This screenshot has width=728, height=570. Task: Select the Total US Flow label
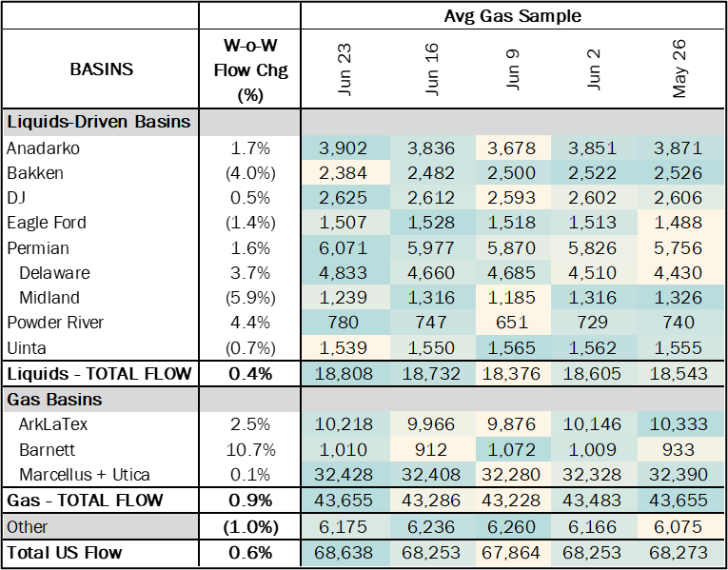64,552
